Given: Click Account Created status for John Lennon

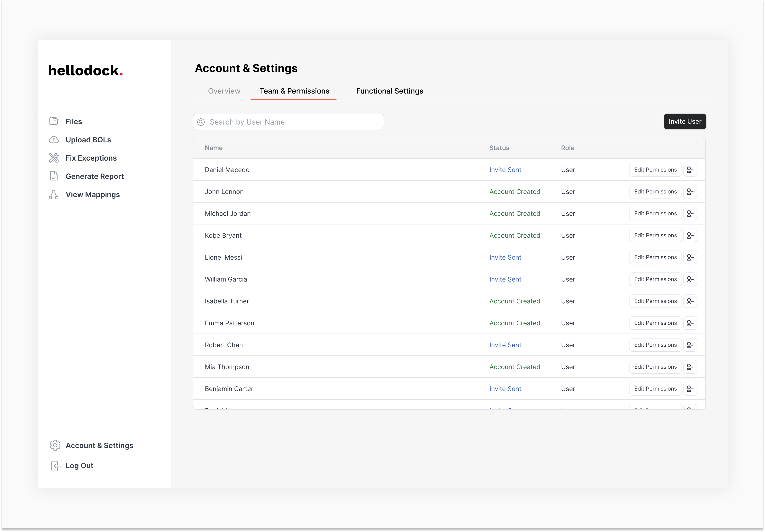Looking at the screenshot, I should [514, 192].
